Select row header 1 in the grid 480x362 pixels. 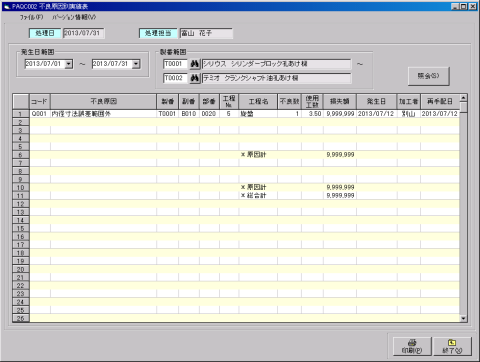21,114
